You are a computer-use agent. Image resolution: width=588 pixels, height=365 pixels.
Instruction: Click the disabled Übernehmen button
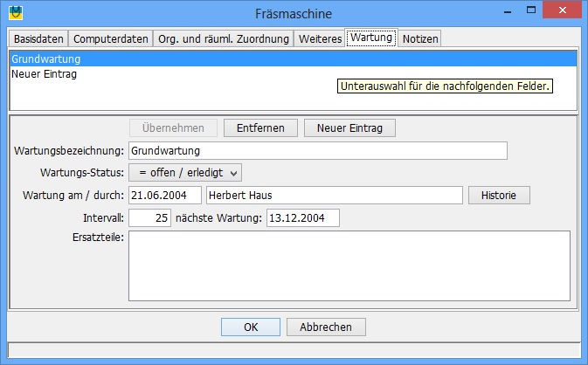(x=173, y=127)
